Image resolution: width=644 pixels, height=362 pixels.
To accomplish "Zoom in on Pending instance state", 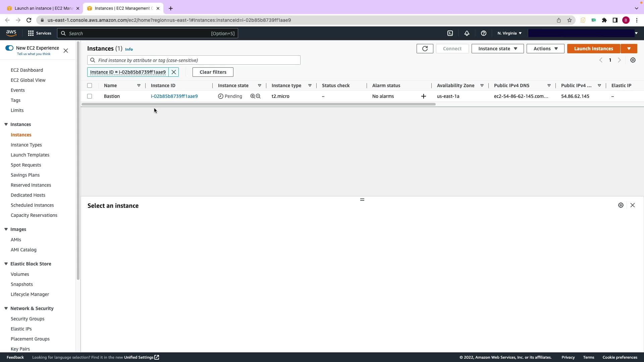I will 253,96.
